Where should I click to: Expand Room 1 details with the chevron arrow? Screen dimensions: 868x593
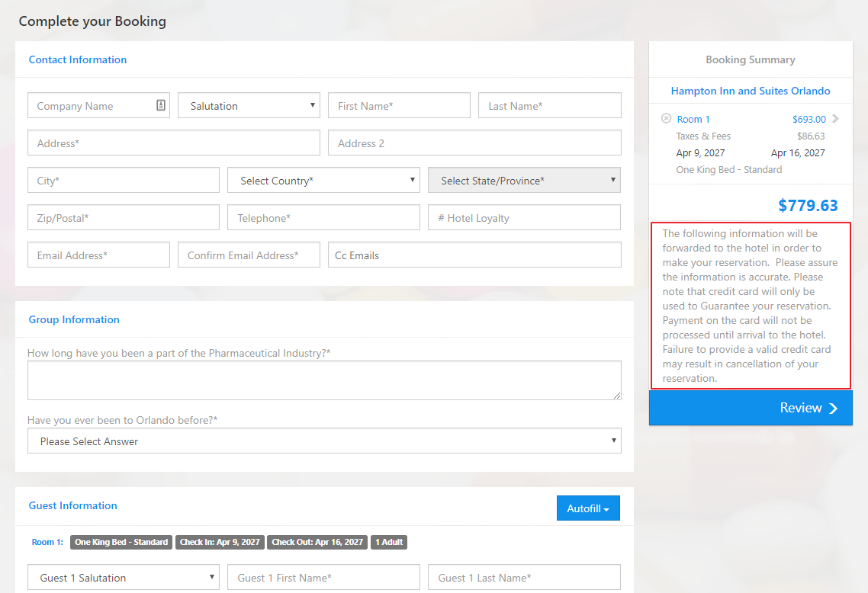click(835, 118)
